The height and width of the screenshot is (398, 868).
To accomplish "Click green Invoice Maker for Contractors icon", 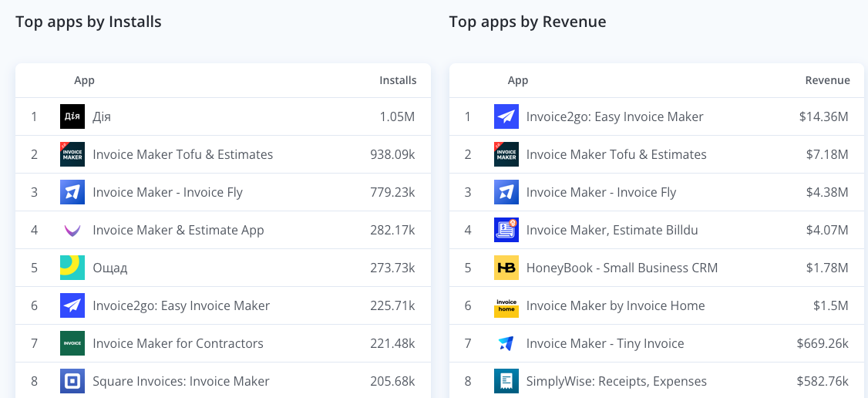I will [x=72, y=343].
